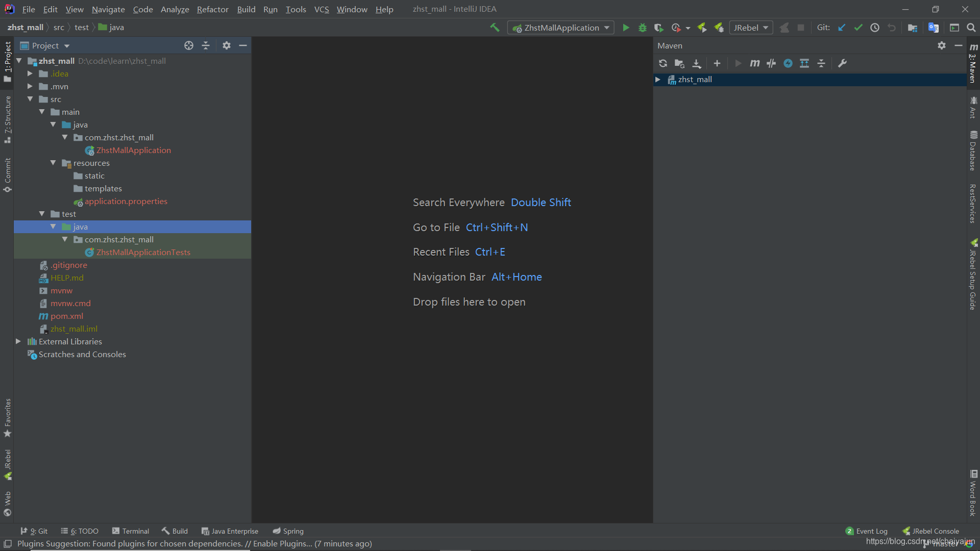Open the Event Log

(x=867, y=531)
